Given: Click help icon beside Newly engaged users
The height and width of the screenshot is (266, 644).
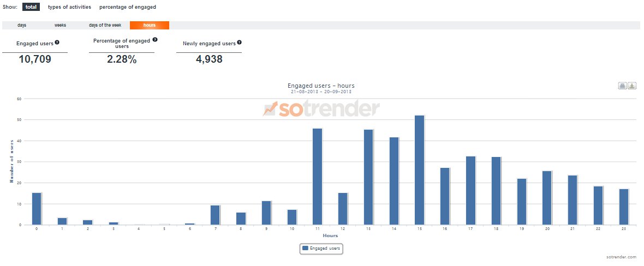Looking at the screenshot, I should click(239, 43).
